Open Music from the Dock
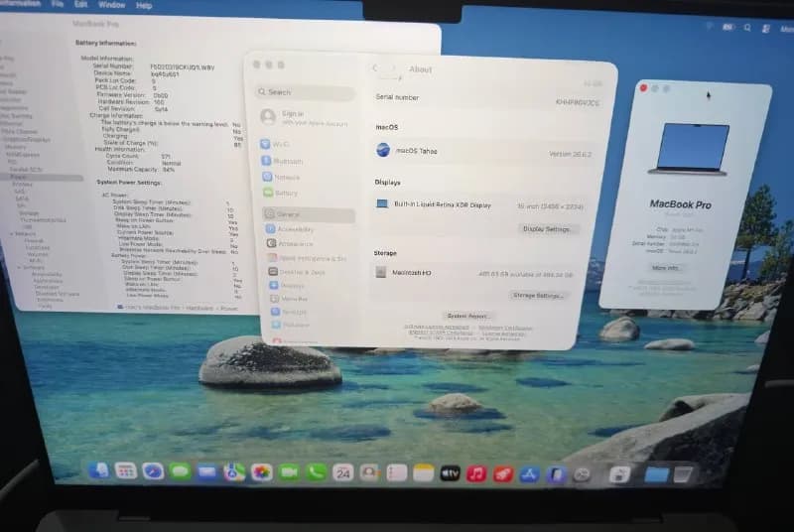The width and height of the screenshot is (794, 532). coord(476,473)
